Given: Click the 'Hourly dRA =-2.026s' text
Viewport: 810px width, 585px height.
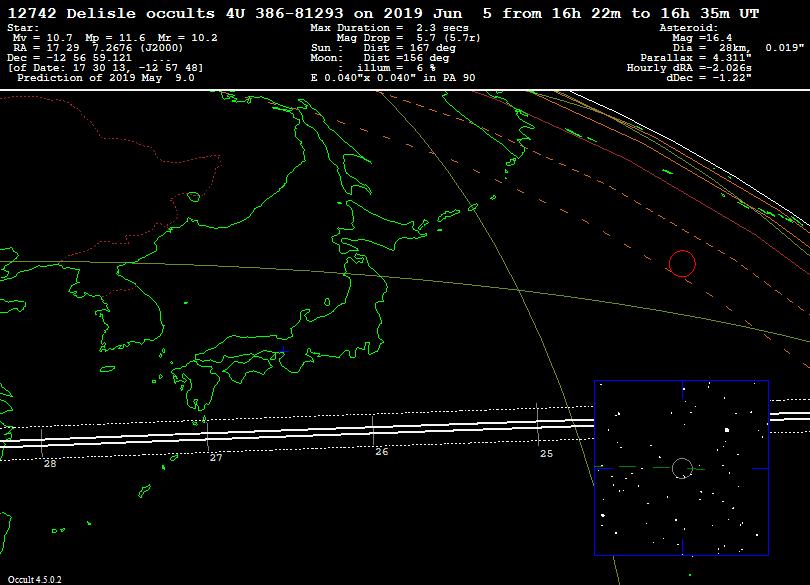Looking at the screenshot, I should 689,68.
